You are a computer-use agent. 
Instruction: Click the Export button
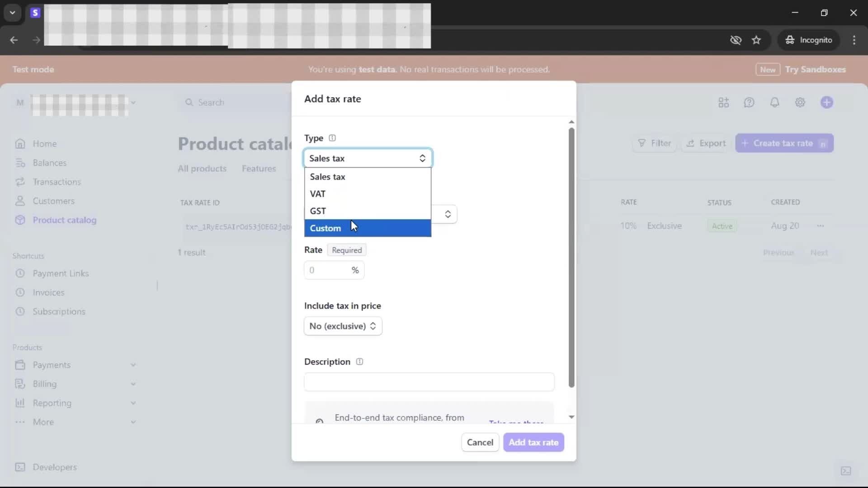(706, 143)
